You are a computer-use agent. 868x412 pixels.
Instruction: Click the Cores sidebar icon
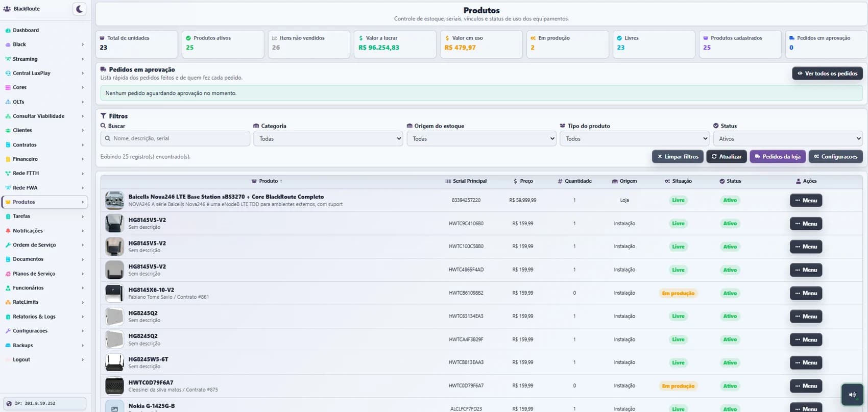click(x=8, y=88)
